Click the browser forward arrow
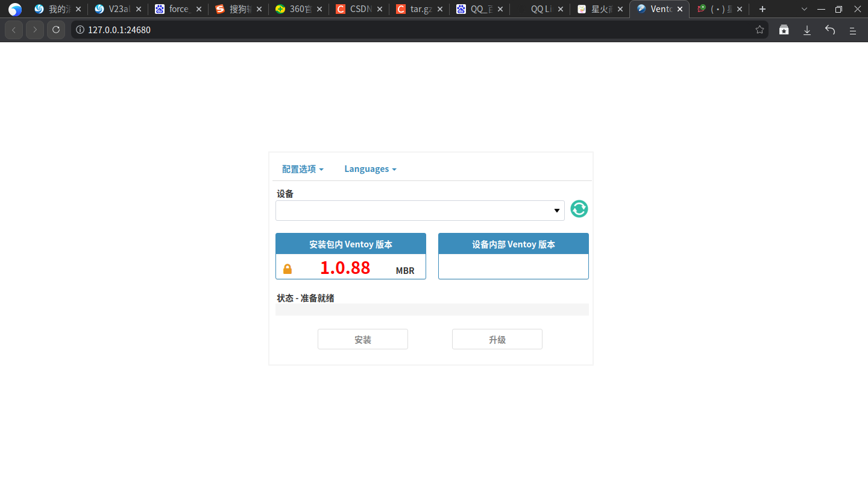The height and width of the screenshot is (502, 868). [35, 30]
